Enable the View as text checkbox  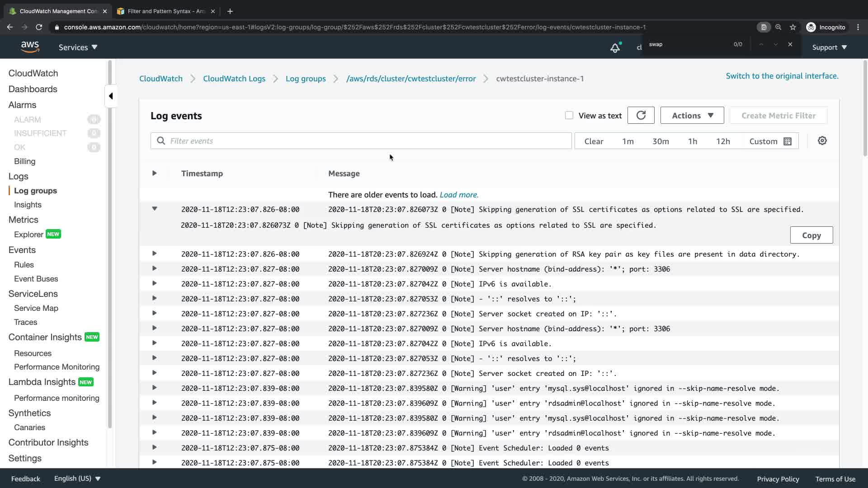pyautogui.click(x=569, y=116)
